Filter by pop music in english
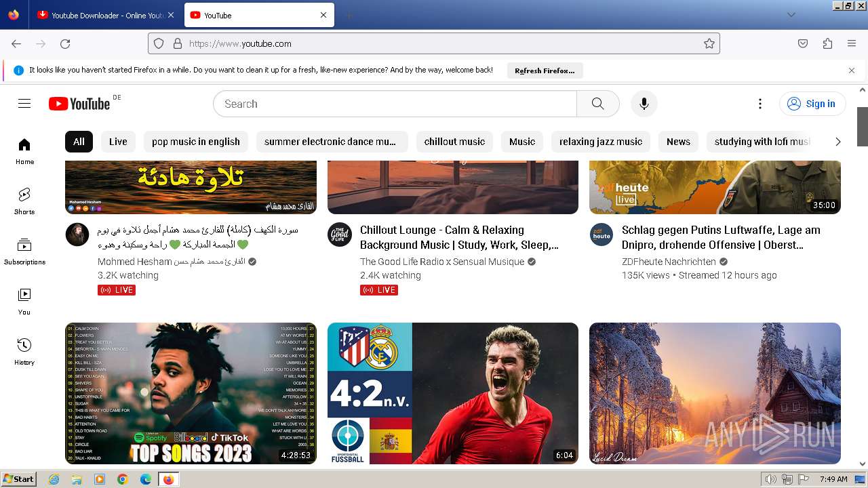 coord(196,142)
